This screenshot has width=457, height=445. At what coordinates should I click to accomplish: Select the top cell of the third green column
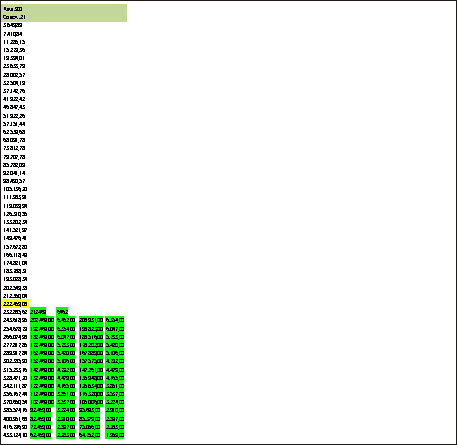point(91,320)
